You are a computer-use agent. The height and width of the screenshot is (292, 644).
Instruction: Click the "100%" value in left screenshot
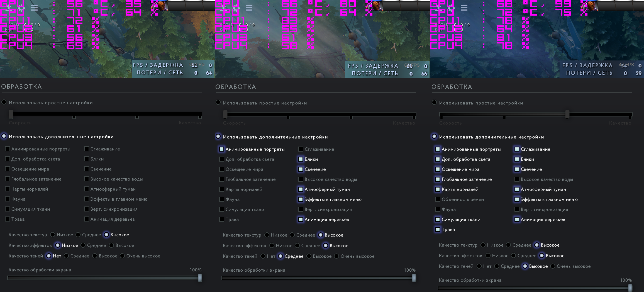click(196, 270)
